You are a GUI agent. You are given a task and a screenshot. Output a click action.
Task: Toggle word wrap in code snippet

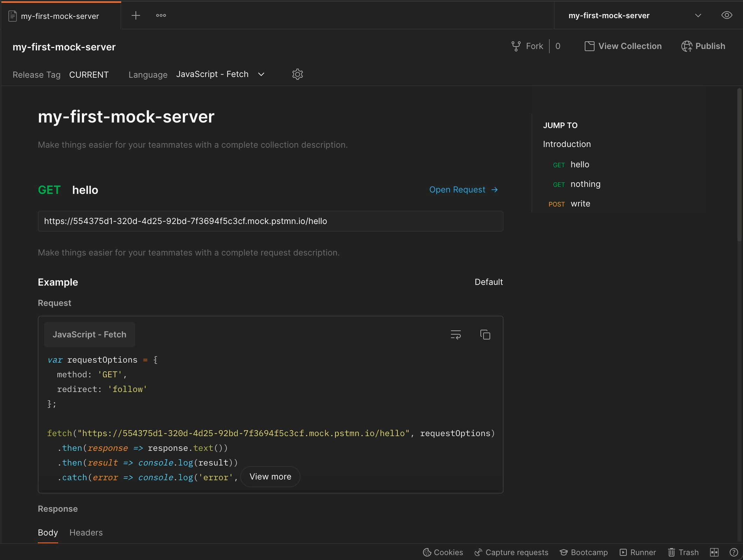[x=456, y=335]
